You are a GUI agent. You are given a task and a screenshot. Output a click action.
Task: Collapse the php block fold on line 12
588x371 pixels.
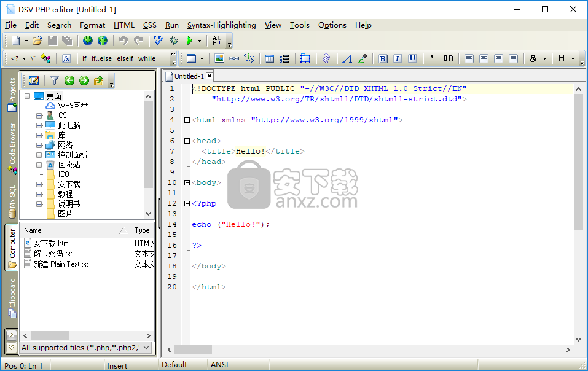point(187,203)
